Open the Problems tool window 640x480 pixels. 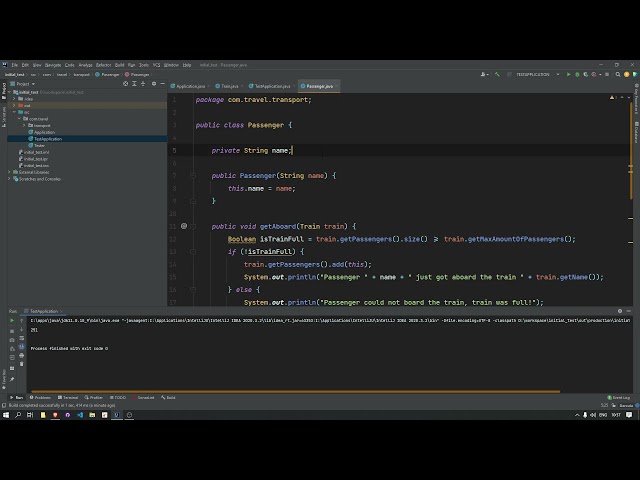pyautogui.click(x=40, y=398)
